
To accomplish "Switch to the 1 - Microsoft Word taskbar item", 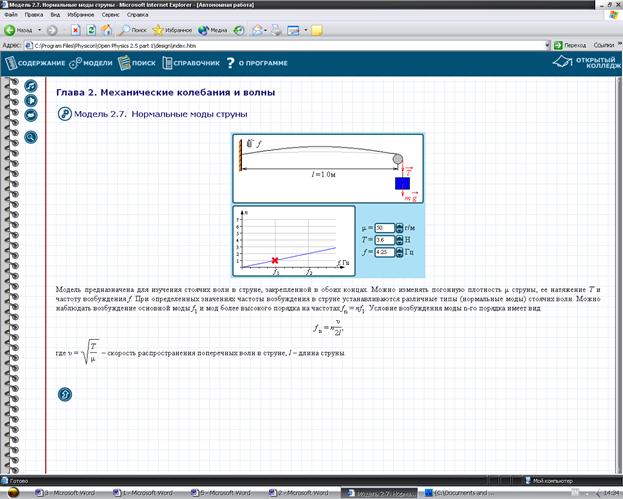I will 143,493.
